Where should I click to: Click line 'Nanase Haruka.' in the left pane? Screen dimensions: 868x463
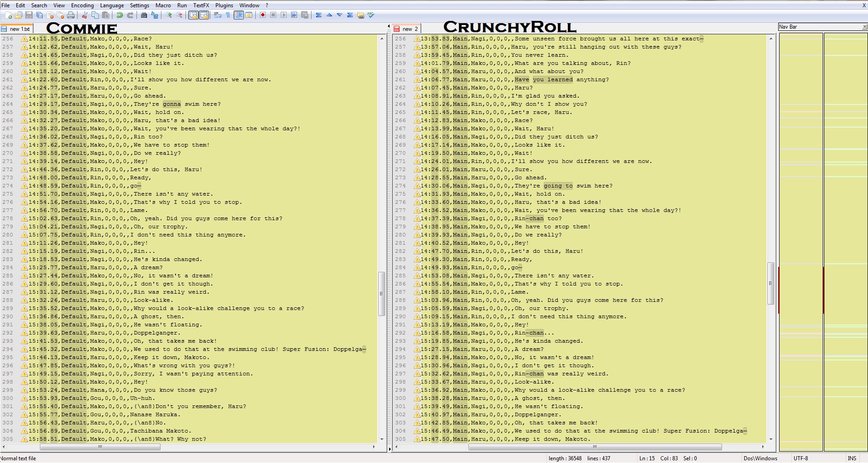coord(104,415)
